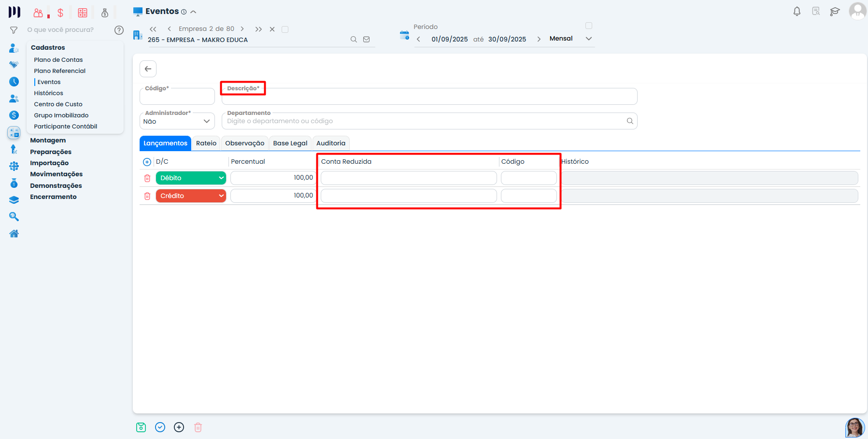Click the back arrow button
The height and width of the screenshot is (439, 868).
[x=148, y=69]
